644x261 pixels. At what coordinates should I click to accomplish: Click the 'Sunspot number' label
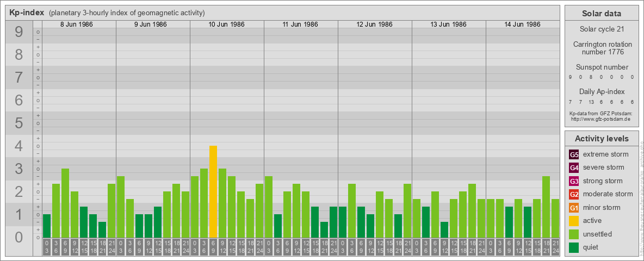tap(602, 67)
